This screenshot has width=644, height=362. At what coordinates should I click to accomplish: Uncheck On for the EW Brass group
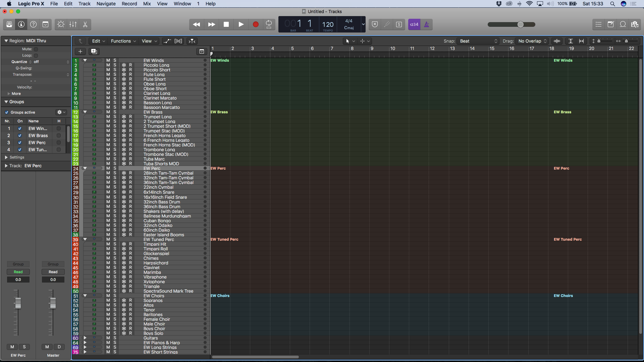pos(20,135)
